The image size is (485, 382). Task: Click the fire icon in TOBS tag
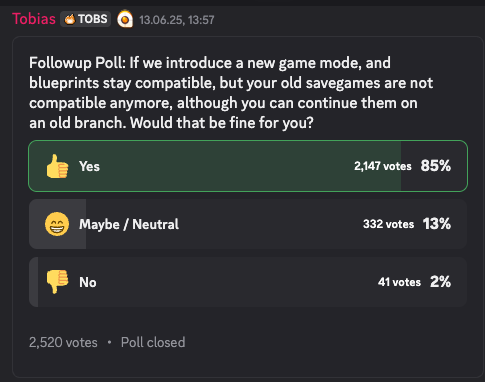click(x=70, y=19)
